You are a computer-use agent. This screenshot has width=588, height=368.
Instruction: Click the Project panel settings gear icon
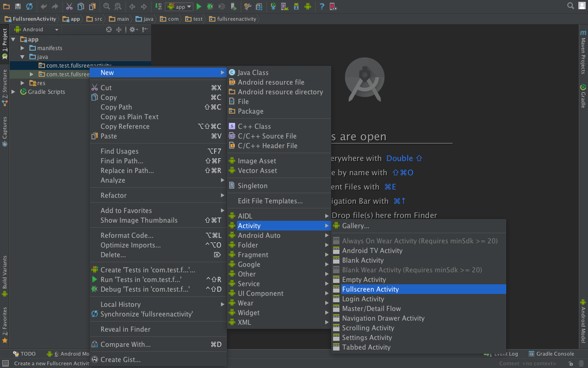click(x=132, y=29)
